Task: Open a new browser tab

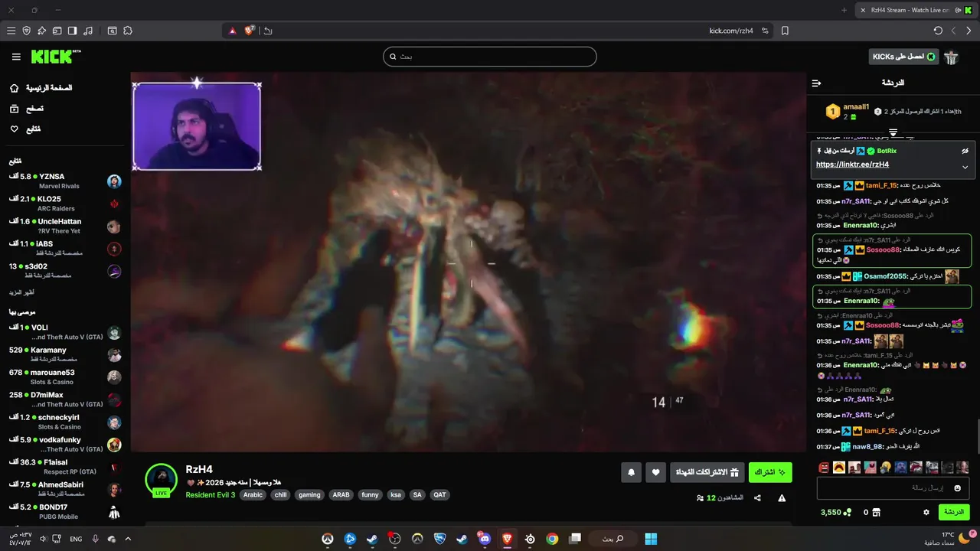Action: (844, 10)
